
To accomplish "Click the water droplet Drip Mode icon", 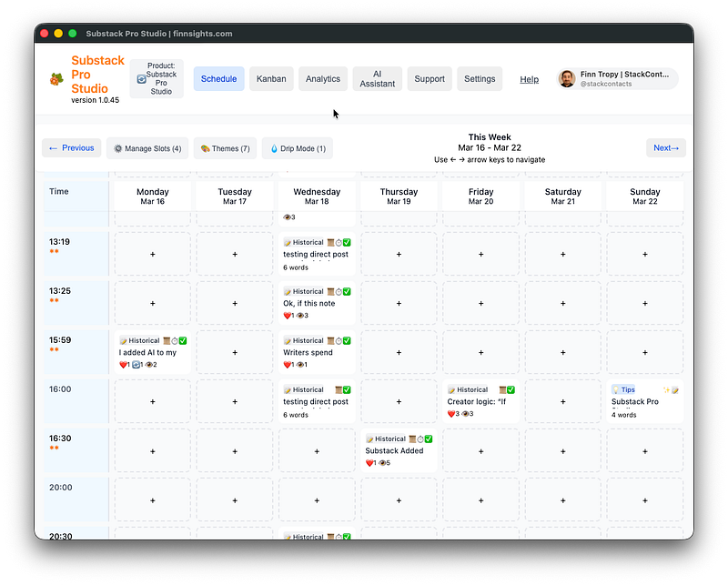I will (x=274, y=148).
